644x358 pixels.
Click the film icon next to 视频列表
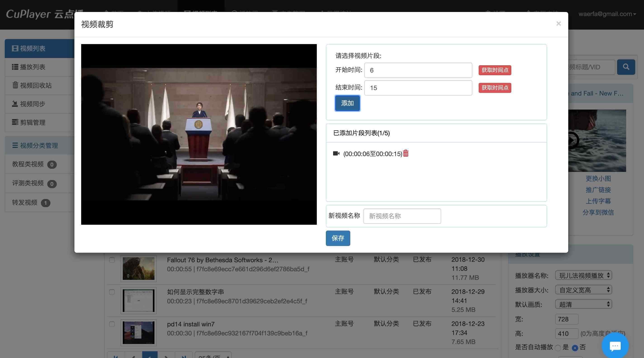click(15, 48)
